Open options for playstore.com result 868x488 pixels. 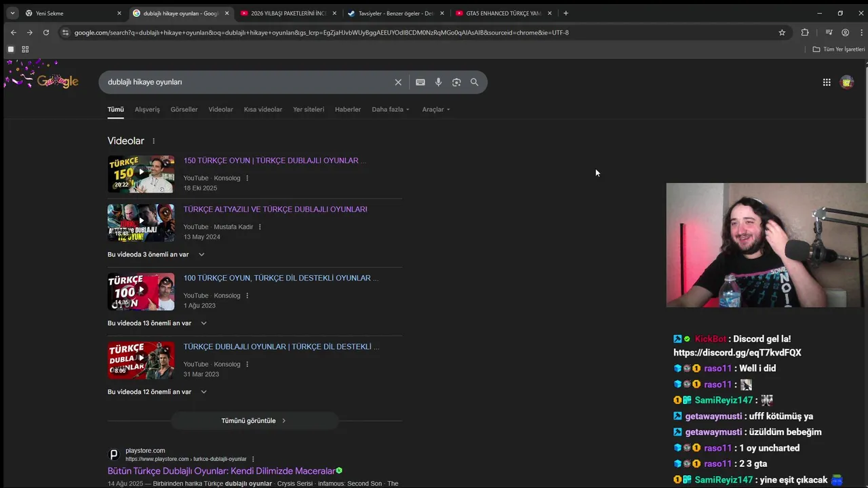coord(253,459)
